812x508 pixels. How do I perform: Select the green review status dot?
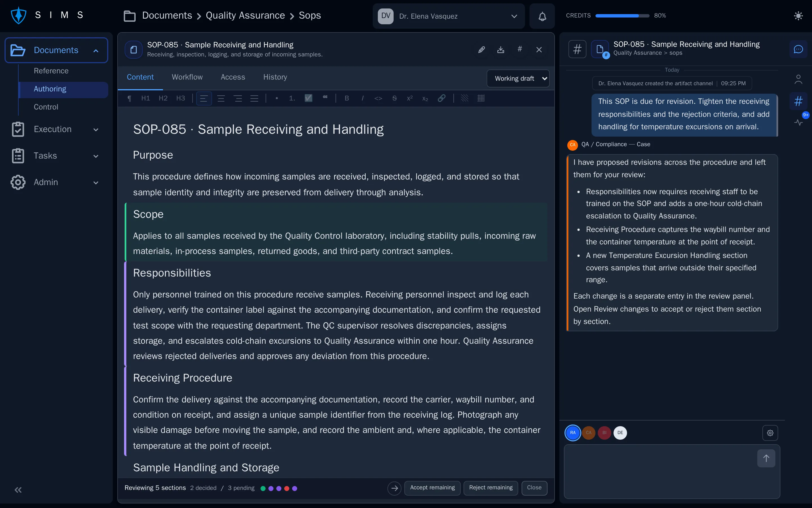click(263, 489)
